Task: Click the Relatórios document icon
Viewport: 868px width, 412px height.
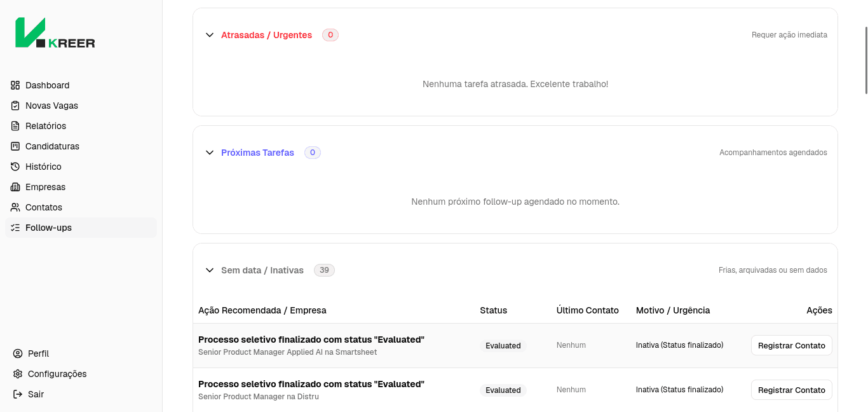Action: point(15,126)
